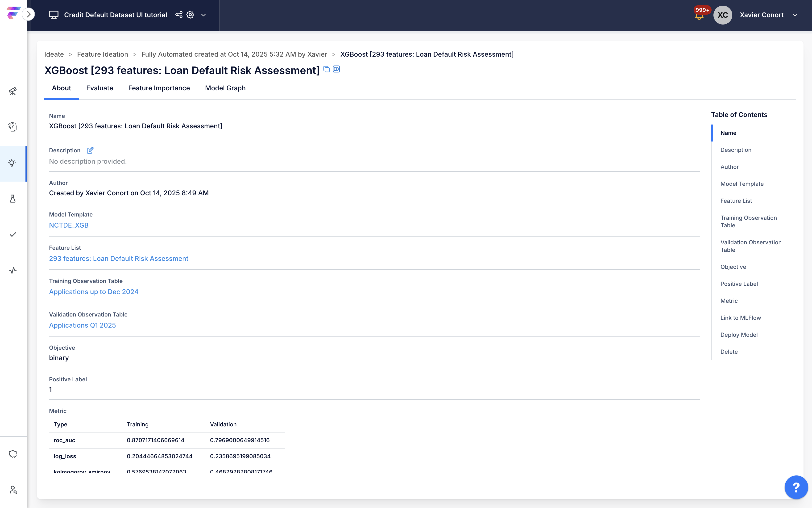This screenshot has height=508, width=812.
Task: Expand the catalog dropdown chevron in header
Action: tap(203, 15)
